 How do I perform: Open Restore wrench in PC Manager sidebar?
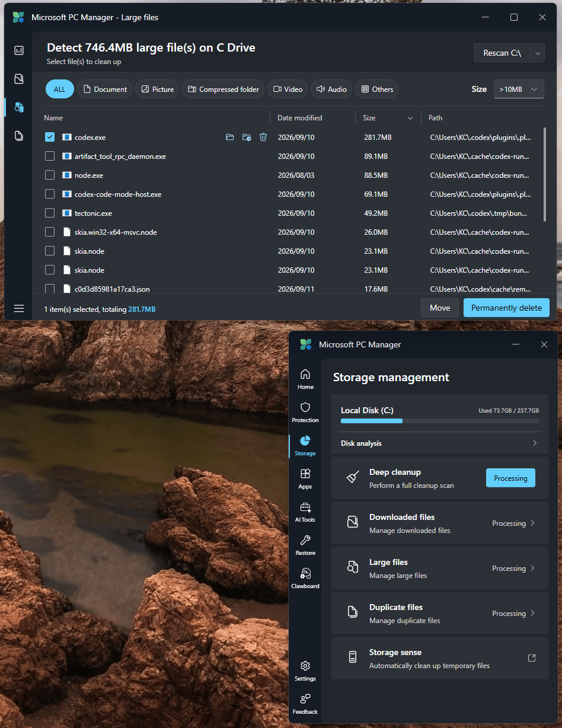305,544
